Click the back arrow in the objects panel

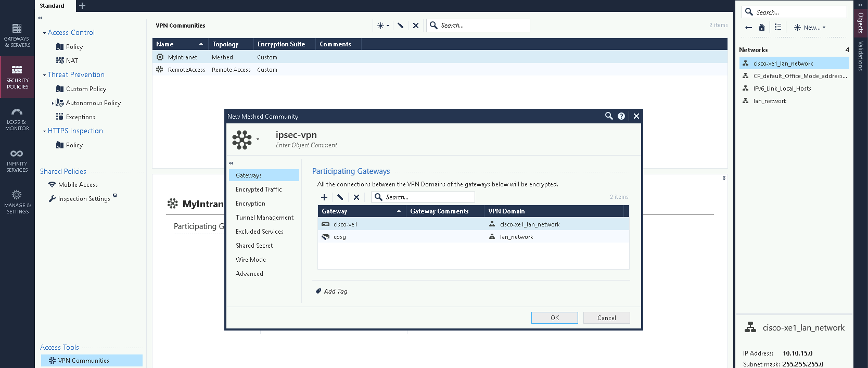tap(748, 28)
